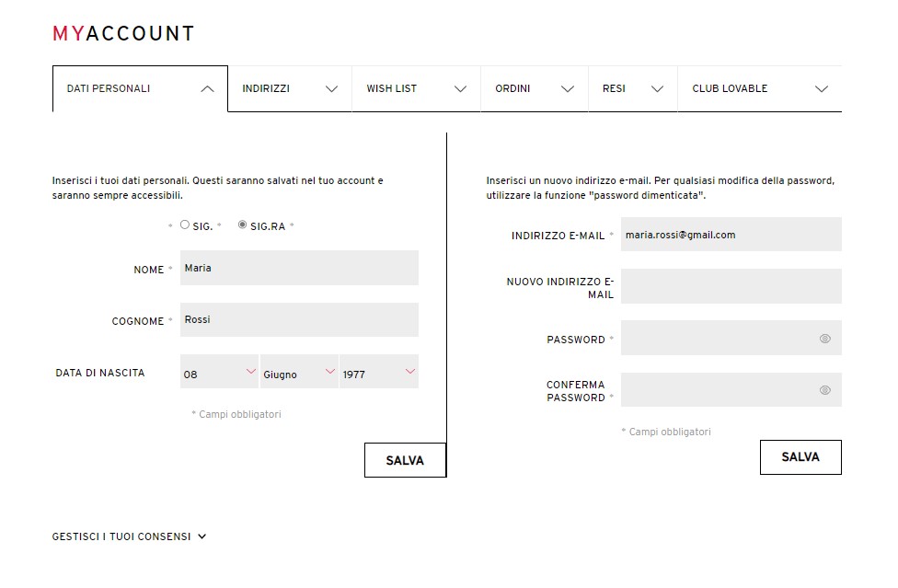Switch to the Club Lovable tab
Viewport: 898px width, 588px height.
point(759,88)
